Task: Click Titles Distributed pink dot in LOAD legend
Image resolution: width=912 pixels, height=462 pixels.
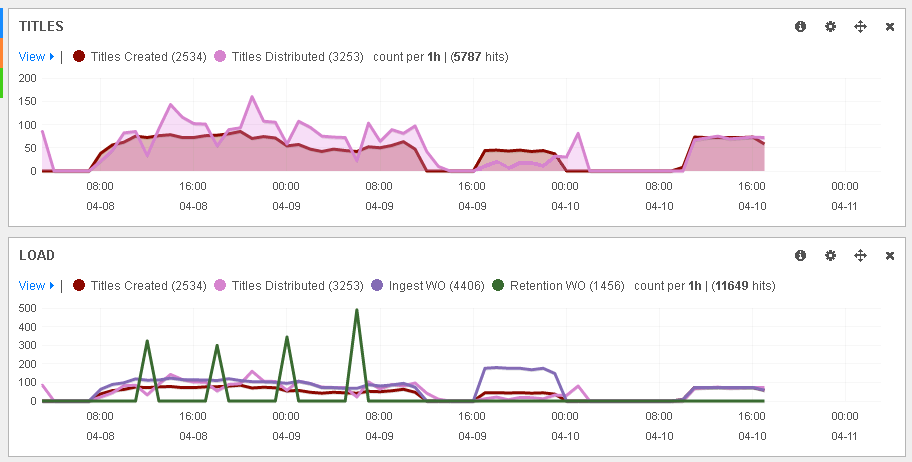Action: (x=220, y=286)
